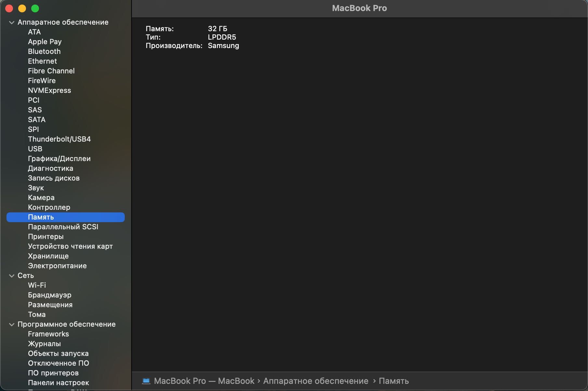Click the Сеть category label

26,275
